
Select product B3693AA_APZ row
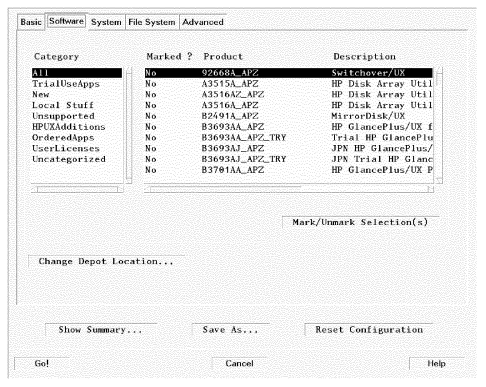click(x=288, y=127)
